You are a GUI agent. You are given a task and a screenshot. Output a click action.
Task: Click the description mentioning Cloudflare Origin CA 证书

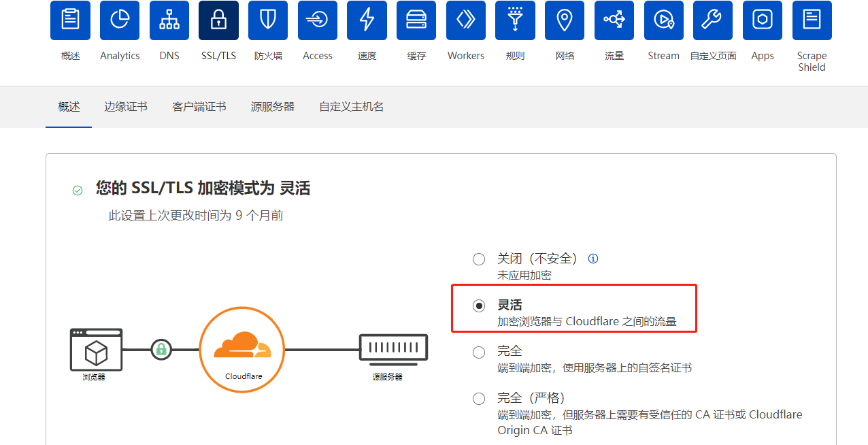coord(650,423)
